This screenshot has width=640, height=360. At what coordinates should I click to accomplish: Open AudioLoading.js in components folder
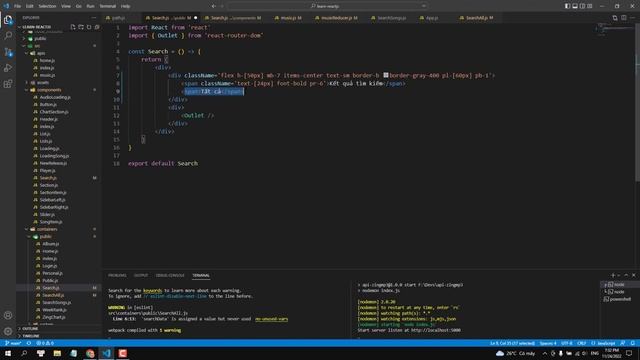click(x=55, y=97)
